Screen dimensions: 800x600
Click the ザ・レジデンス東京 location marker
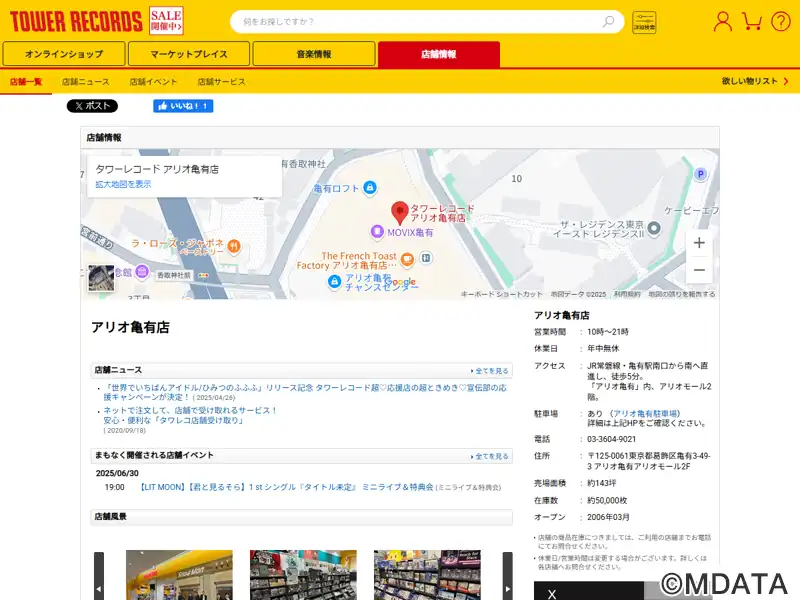coord(654,228)
